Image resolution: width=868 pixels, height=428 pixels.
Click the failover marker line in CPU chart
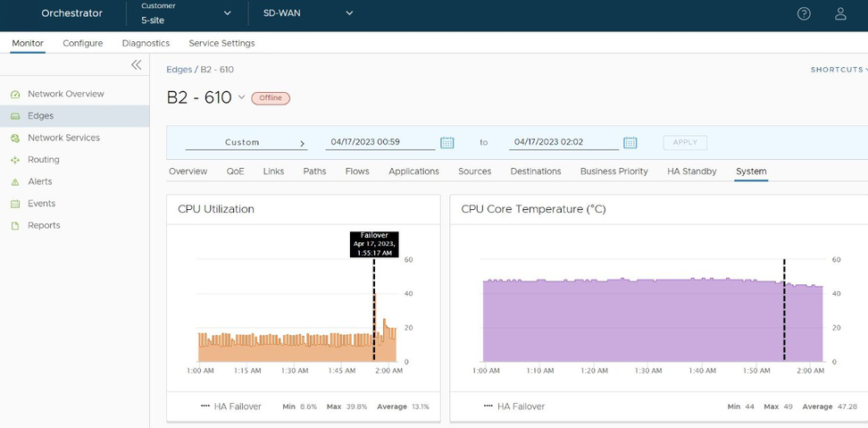coord(374,313)
